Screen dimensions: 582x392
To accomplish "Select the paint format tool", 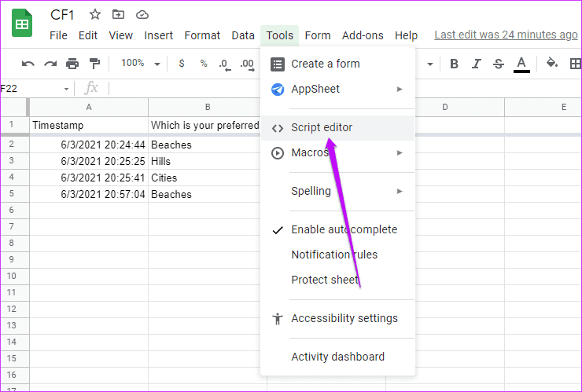I will click(94, 64).
